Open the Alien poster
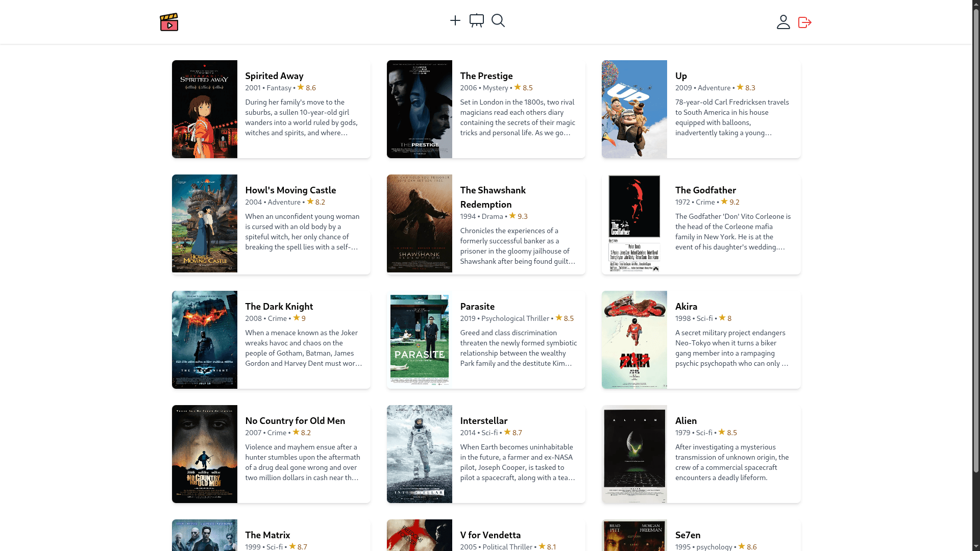Image resolution: width=980 pixels, height=551 pixels. pos(634,454)
